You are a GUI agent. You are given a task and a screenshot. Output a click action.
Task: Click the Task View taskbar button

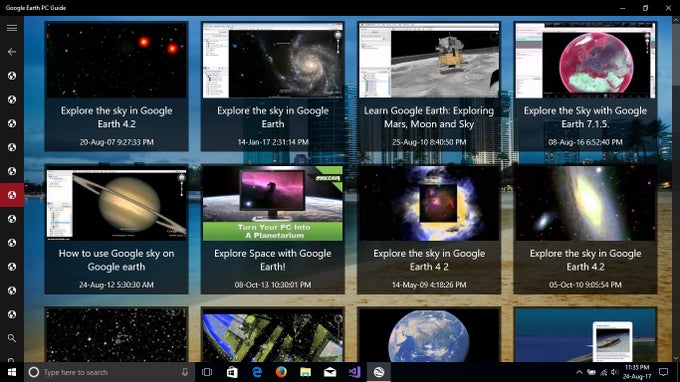[x=207, y=372]
